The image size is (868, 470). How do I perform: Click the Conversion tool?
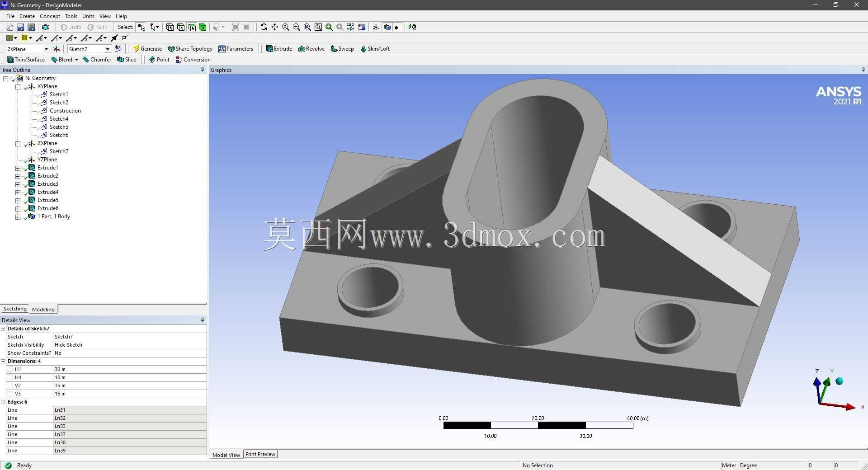193,60
